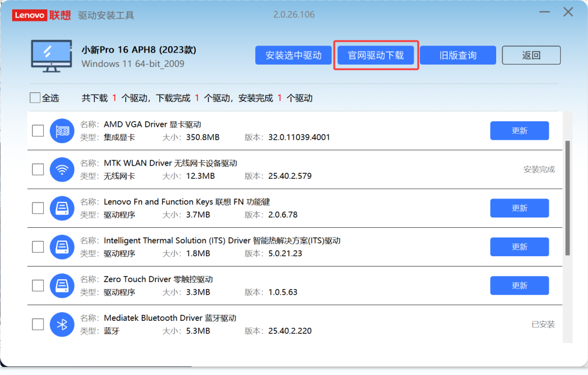588x375 pixels.
Task: Click the version number 2.0.26.106
Action: 294,14
